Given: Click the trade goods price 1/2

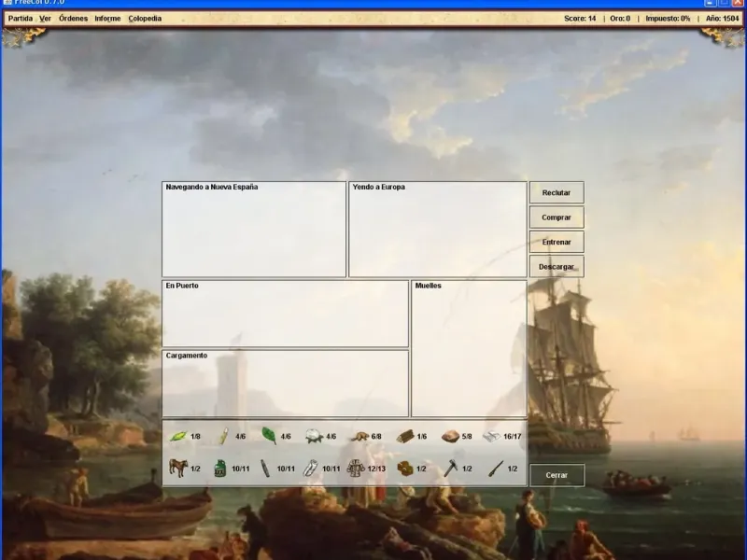Looking at the screenshot, I should tap(422, 469).
